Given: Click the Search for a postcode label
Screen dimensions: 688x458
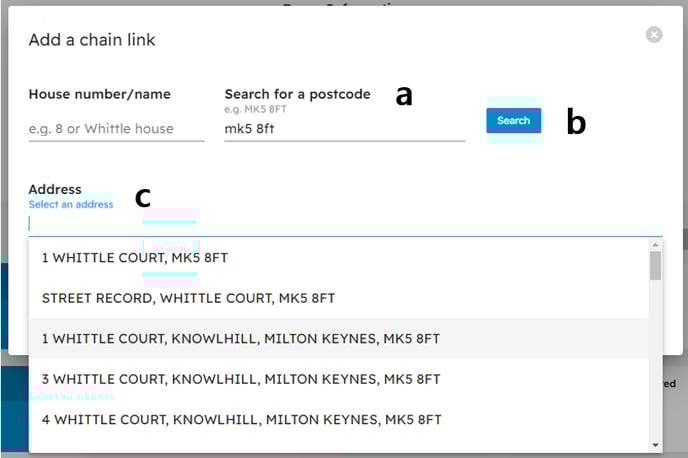Looking at the screenshot, I should 297,94.
